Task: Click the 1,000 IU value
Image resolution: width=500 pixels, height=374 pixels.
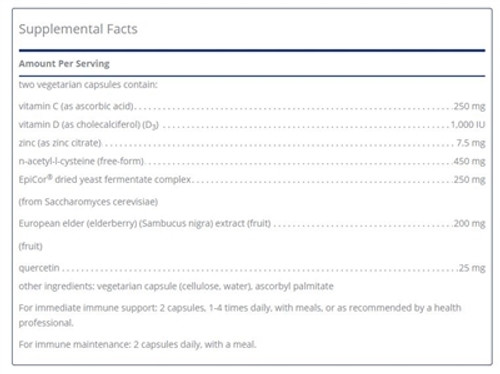Action: click(x=468, y=125)
